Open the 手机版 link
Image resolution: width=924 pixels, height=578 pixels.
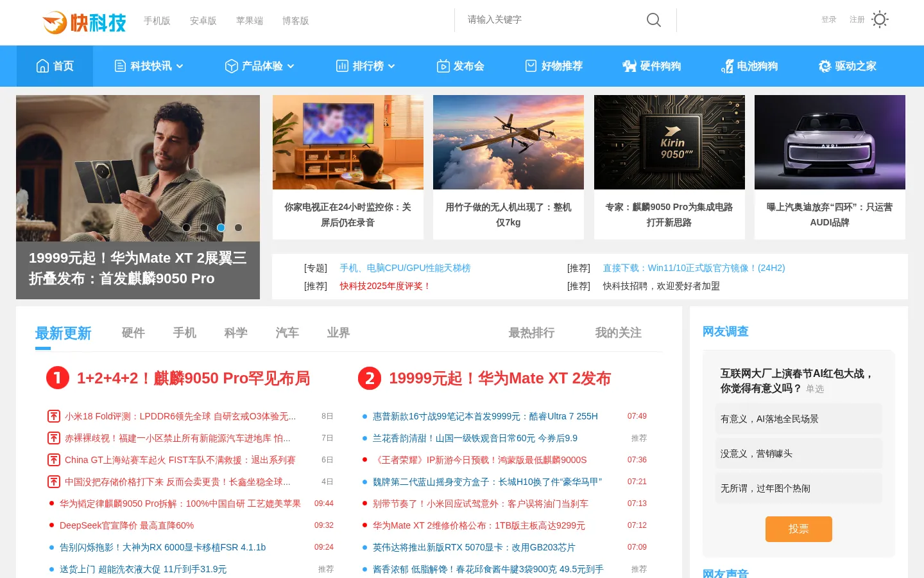click(157, 21)
